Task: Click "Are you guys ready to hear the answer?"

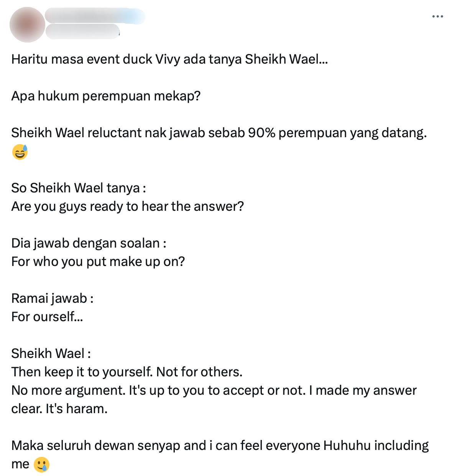Action: 128,207
